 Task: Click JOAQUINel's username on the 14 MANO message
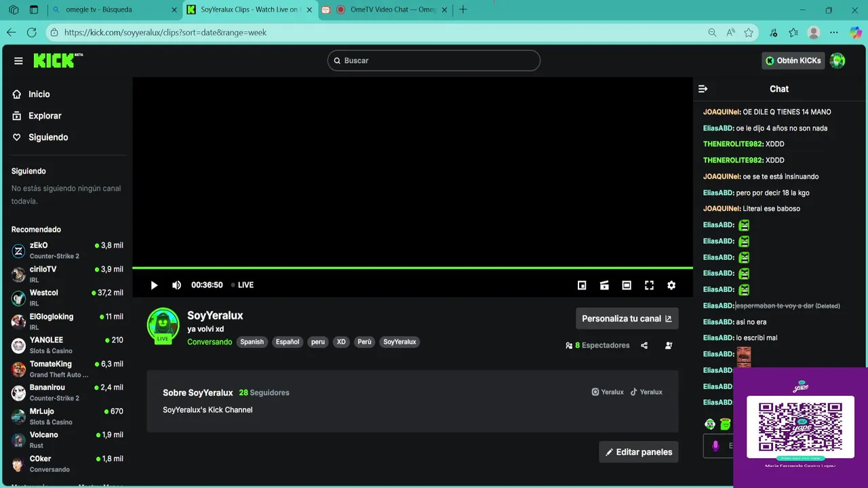coord(722,112)
